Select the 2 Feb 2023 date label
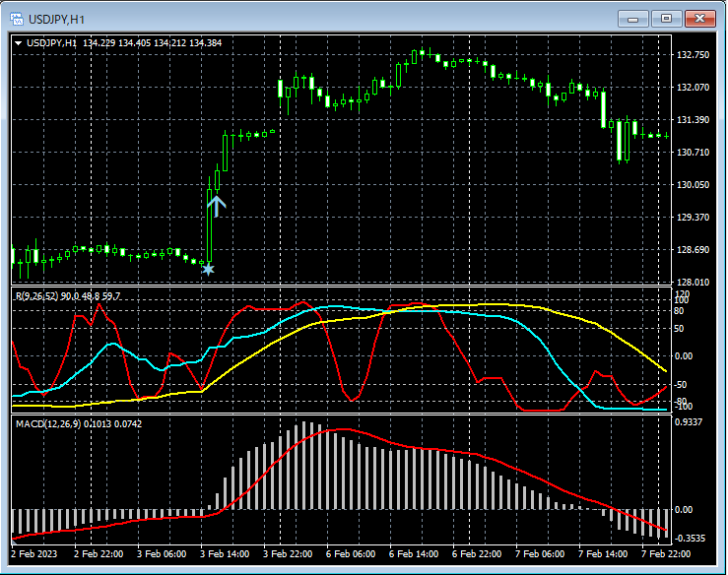This screenshot has height=575, width=728. [x=35, y=554]
